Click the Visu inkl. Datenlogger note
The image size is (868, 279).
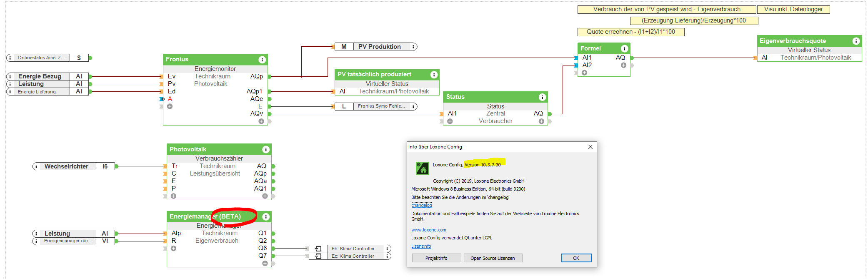coord(793,9)
